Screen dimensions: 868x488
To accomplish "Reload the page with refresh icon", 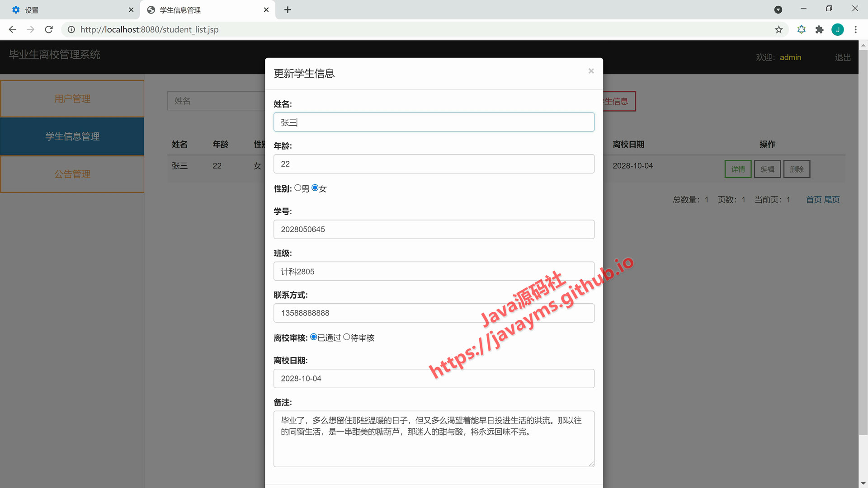I will 49,29.
